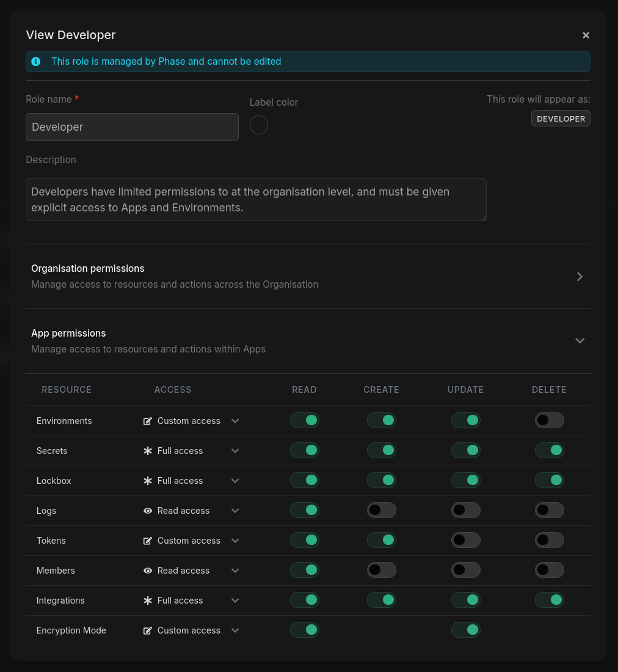Click the Custom access edit icon for Environments
Screen dimensions: 618x672
tap(148, 421)
